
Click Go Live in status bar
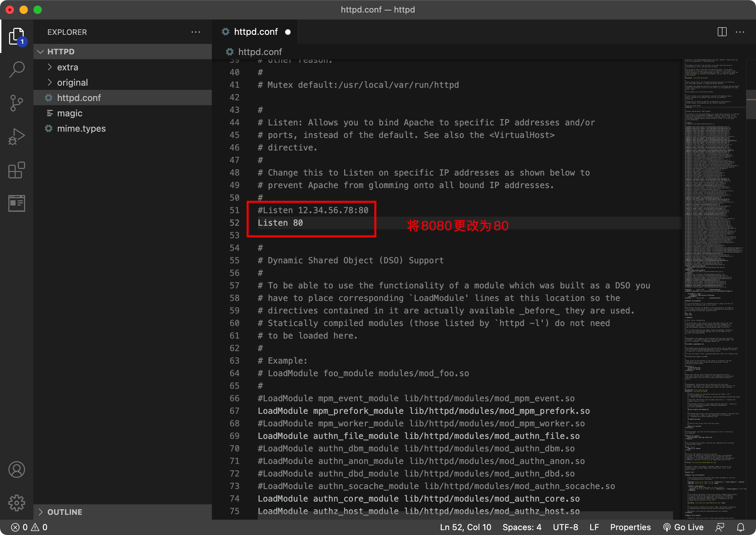click(683, 527)
